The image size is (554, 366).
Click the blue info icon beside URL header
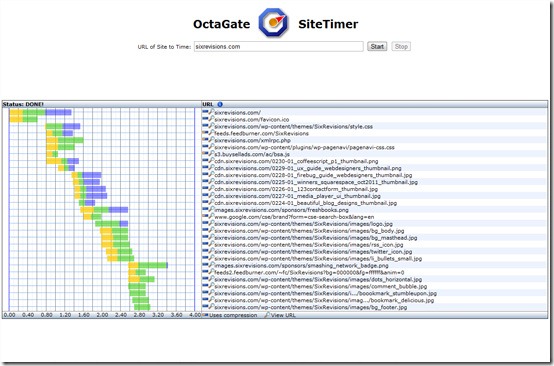click(x=220, y=104)
